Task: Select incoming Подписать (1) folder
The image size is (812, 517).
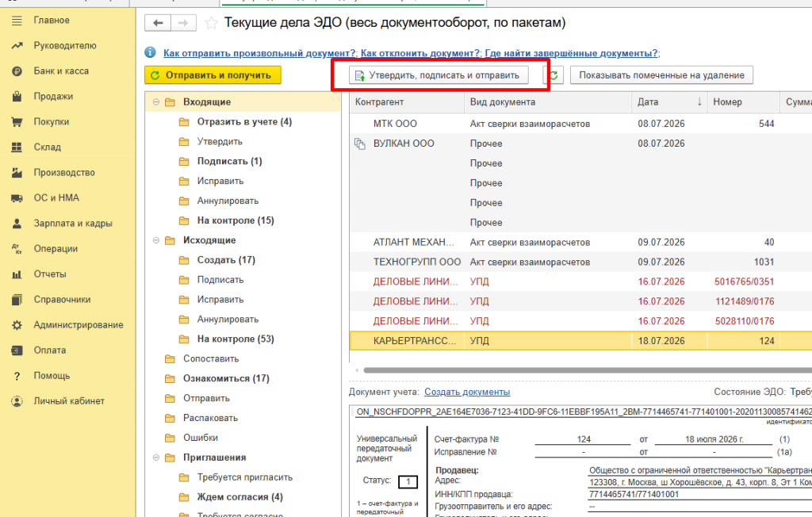Action: point(229,162)
